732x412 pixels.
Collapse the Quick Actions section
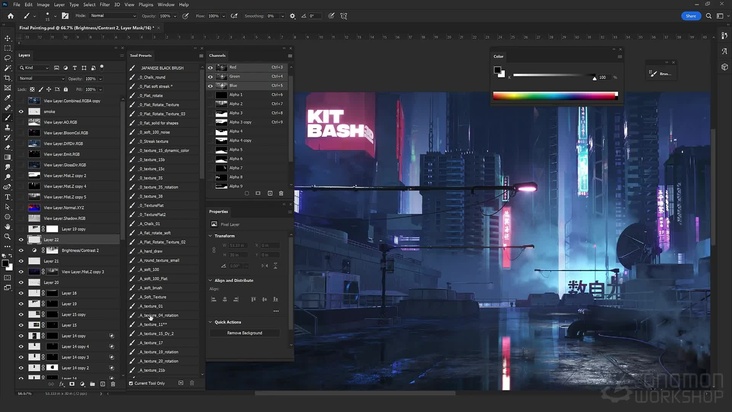(210, 322)
